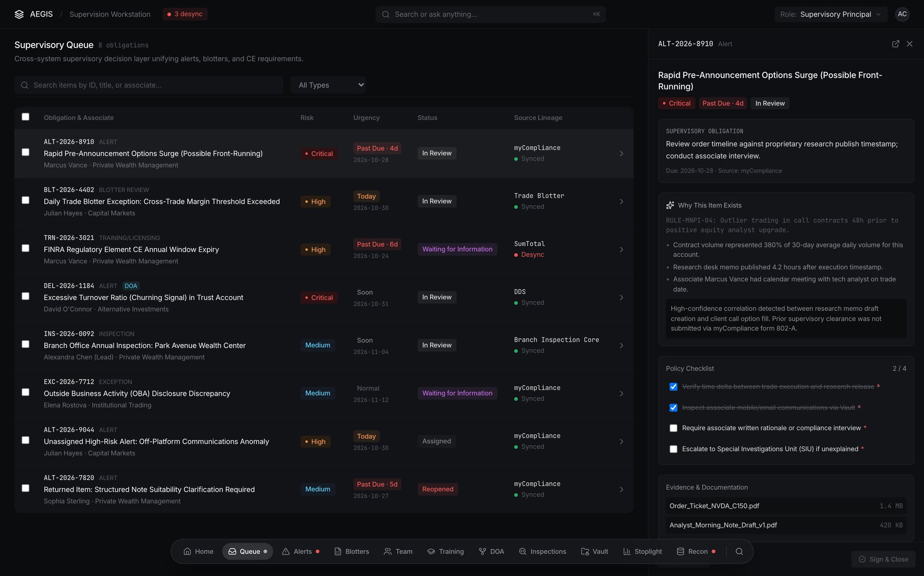
Task: Open Training from the bottom dock
Action: coord(445,551)
